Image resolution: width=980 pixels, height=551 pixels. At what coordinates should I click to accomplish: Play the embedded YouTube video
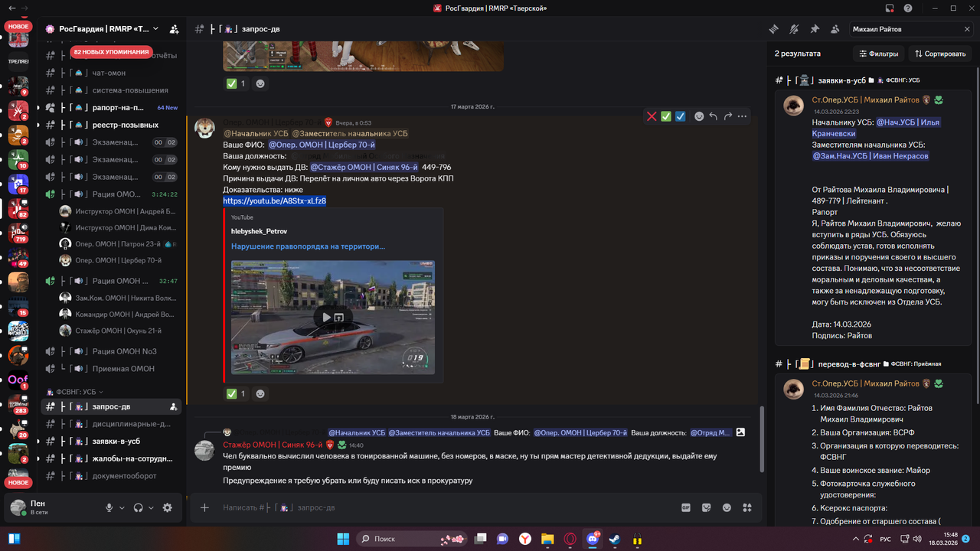pyautogui.click(x=326, y=318)
